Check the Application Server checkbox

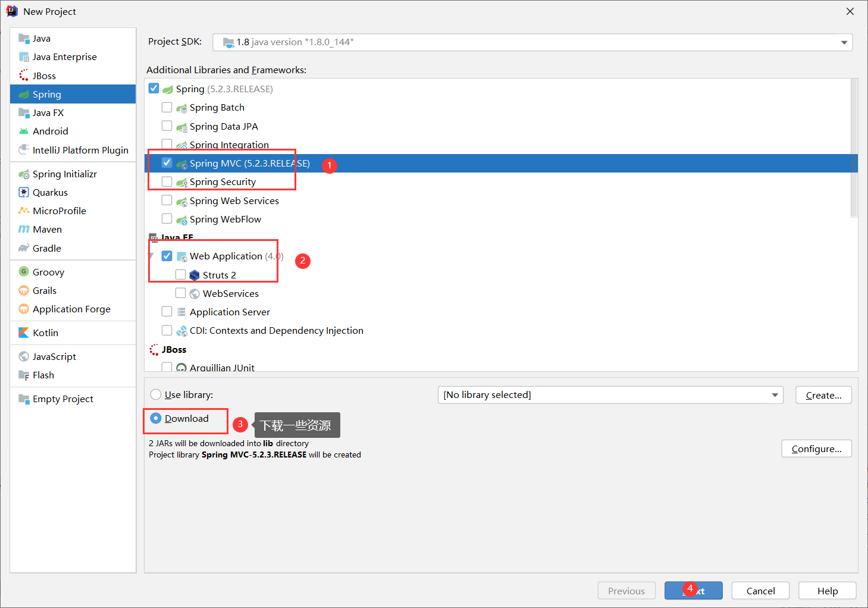click(167, 312)
